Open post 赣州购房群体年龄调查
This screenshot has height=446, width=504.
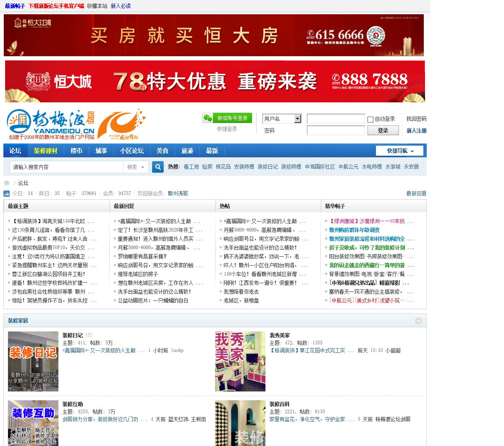(354, 230)
